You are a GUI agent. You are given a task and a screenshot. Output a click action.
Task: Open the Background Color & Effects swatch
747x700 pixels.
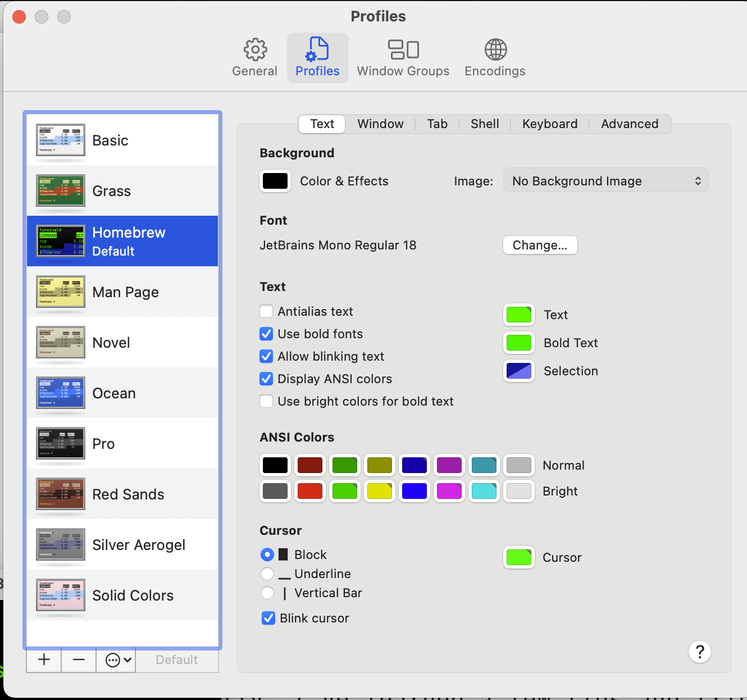tap(275, 181)
